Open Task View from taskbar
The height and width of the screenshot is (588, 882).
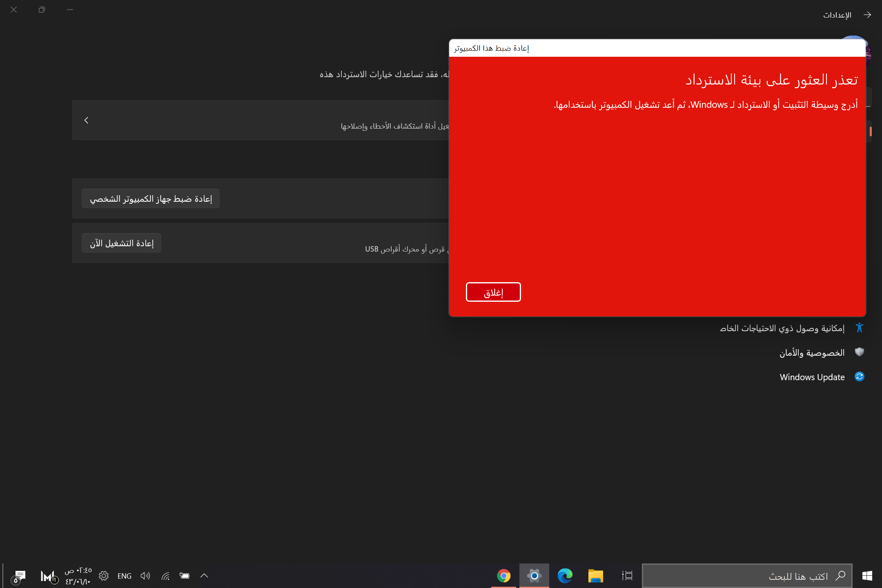pos(627,576)
